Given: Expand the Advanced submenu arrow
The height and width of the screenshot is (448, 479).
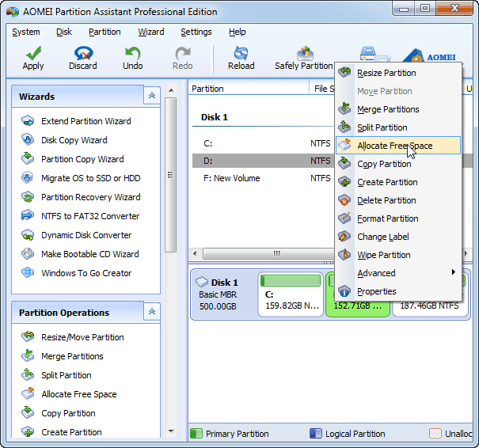Looking at the screenshot, I should (454, 271).
